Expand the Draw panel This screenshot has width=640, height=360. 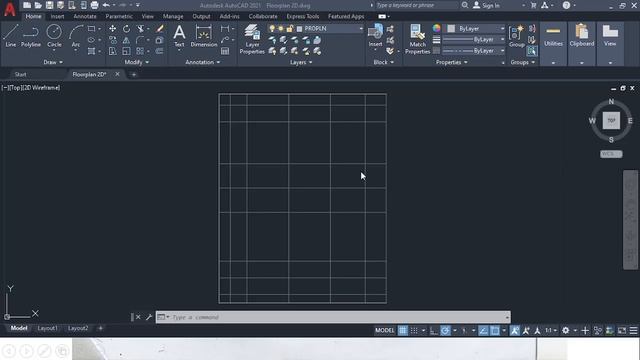[53, 62]
